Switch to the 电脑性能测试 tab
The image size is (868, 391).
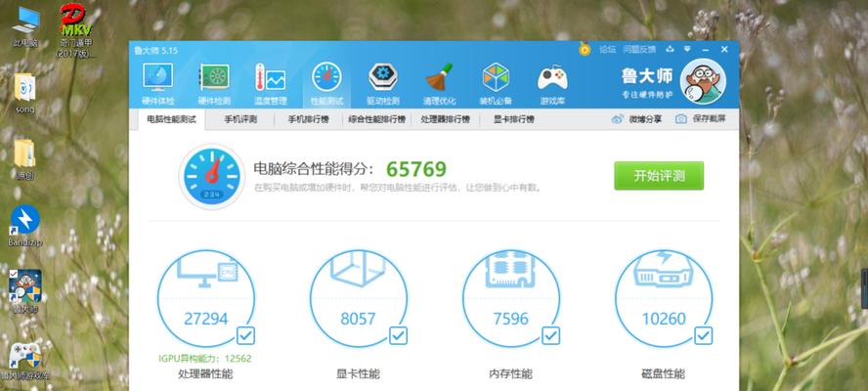(x=171, y=119)
